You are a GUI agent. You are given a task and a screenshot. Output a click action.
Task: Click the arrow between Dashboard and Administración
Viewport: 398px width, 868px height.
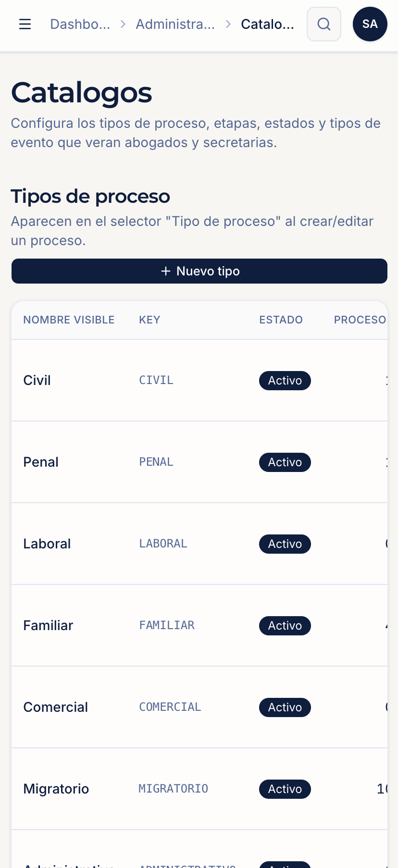(123, 24)
